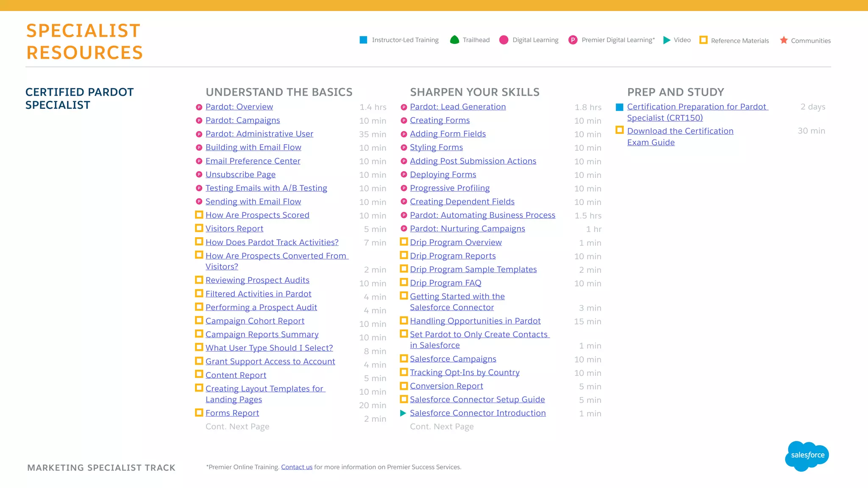Open Building with Email Flow link
The image size is (868, 488).
[x=253, y=147]
